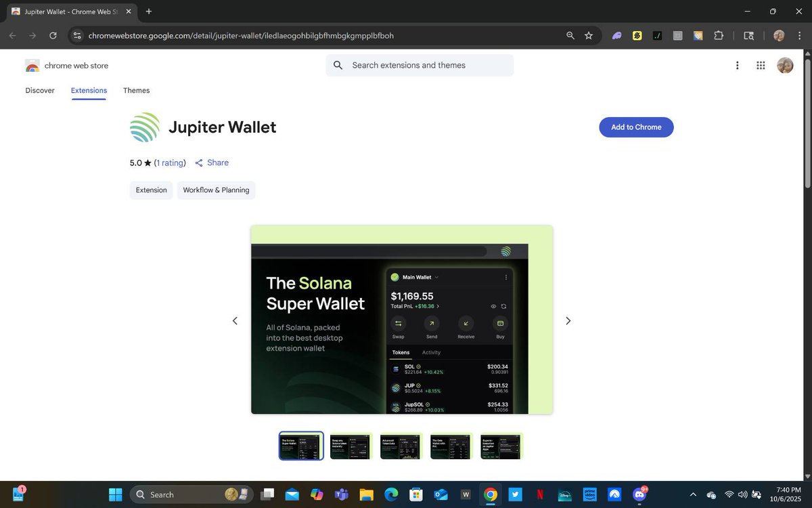Open a new browser tab
The image size is (812, 508).
coord(149,12)
